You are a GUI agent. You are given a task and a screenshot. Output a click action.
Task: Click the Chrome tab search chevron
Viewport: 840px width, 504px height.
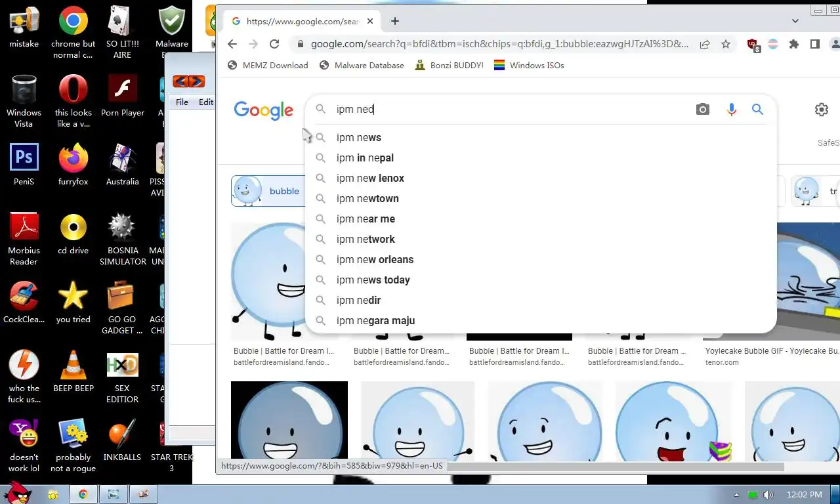coord(795,21)
